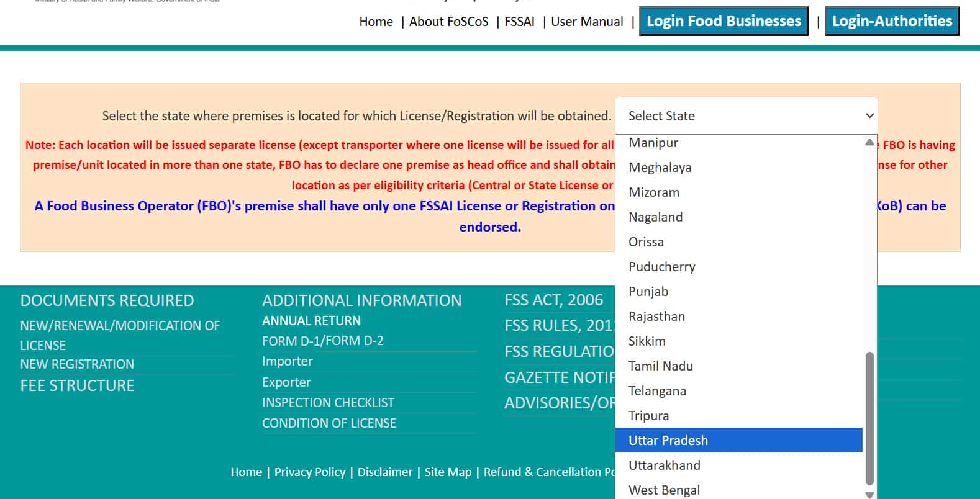980x499 pixels.
Task: Choose Uttarakhand from the state list
Action: click(x=739, y=465)
